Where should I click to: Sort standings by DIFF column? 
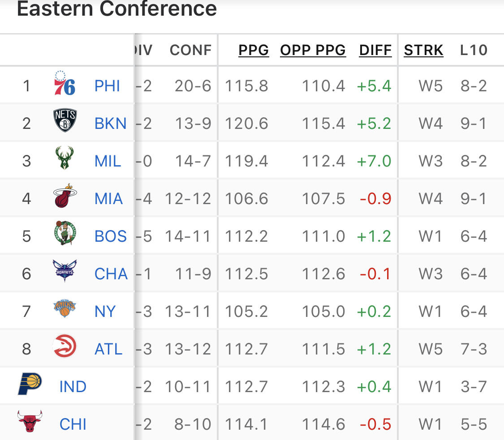coord(375,50)
